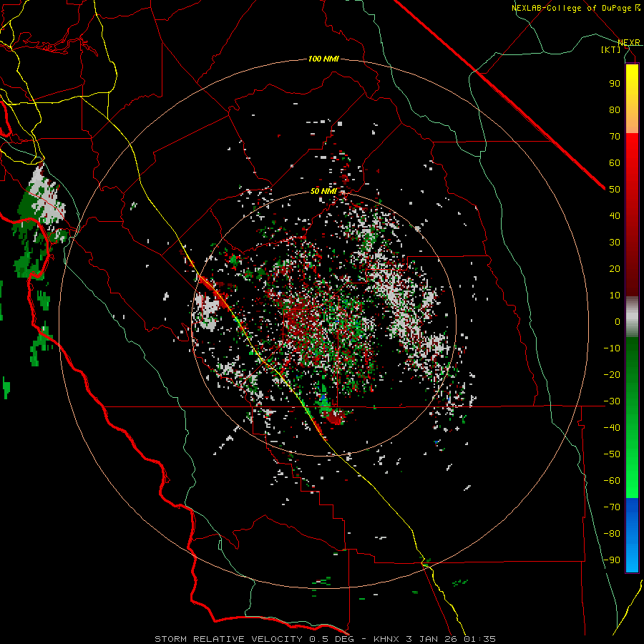
Task: Pick the light blue band near -90
Action: [632, 559]
